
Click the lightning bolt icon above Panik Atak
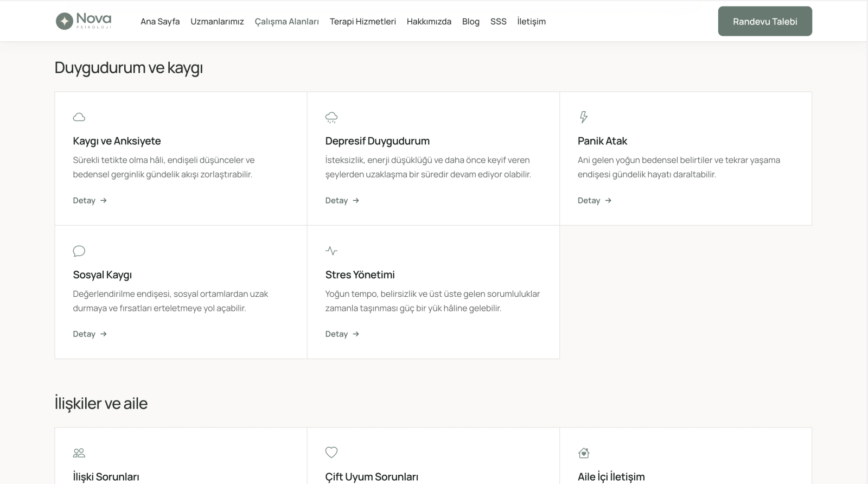[x=584, y=117]
